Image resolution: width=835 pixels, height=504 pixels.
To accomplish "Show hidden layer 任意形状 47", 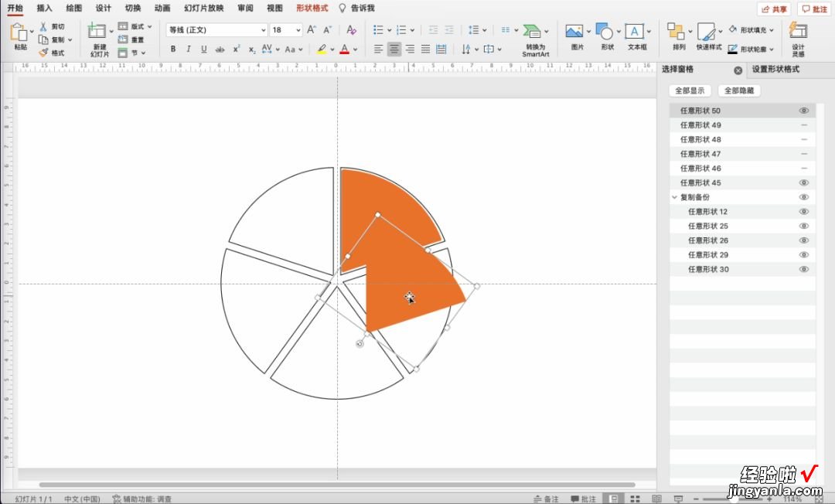I will (803, 154).
